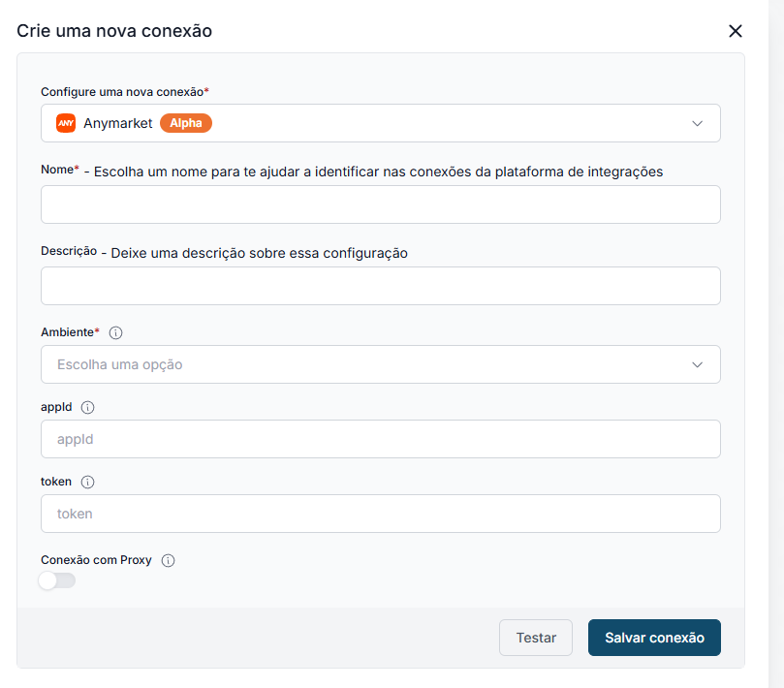Focus the Descrição input field
Viewport: 784px width, 688px height.
(381, 286)
